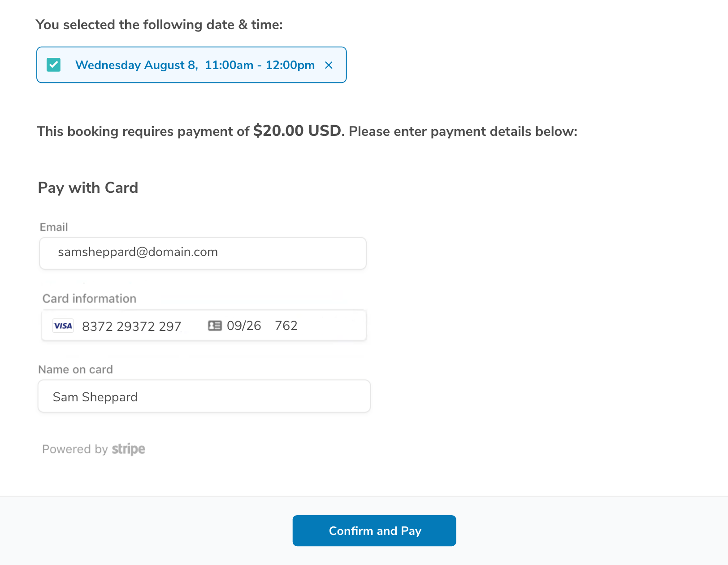Click the card icon beside the expiry date
Viewport: 728px width, 565px height.
[215, 326]
